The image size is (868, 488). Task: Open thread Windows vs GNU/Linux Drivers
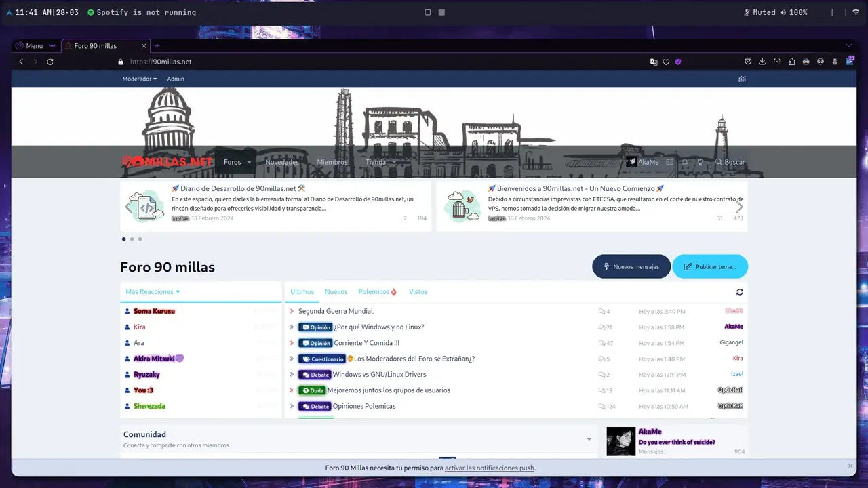[380, 374]
